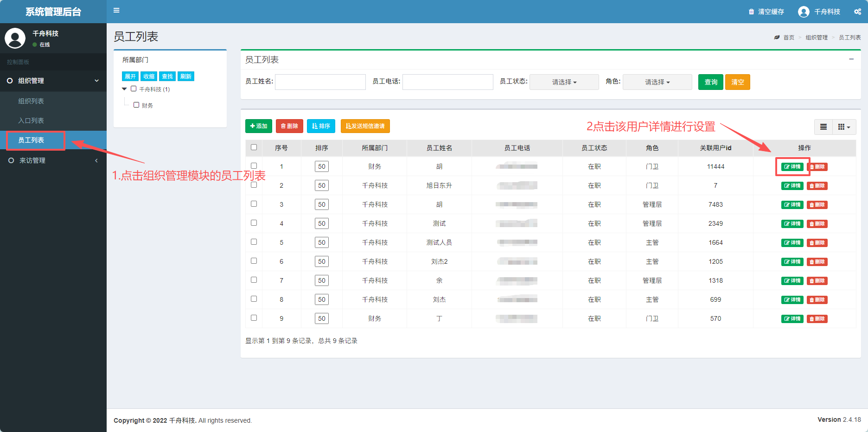Switch to list view toggle icon
Image resolution: width=868 pixels, height=432 pixels.
pos(823,127)
